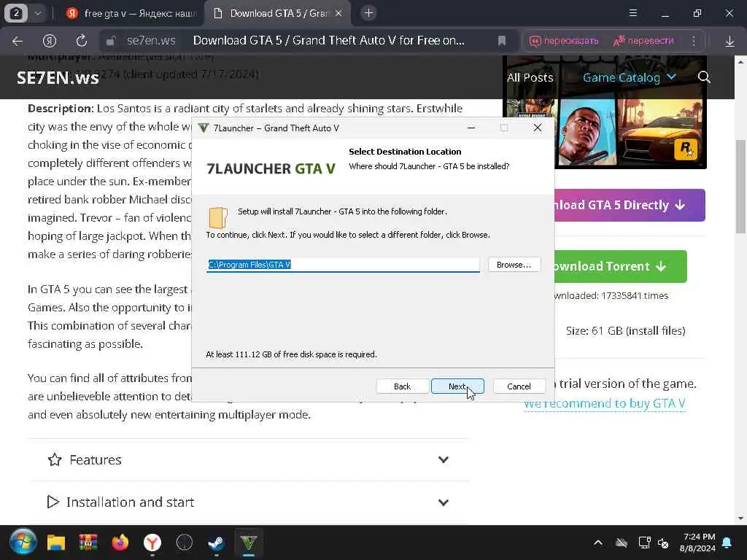Launch Firefox from the taskbar
The width and height of the screenshot is (747, 560).
point(120,542)
